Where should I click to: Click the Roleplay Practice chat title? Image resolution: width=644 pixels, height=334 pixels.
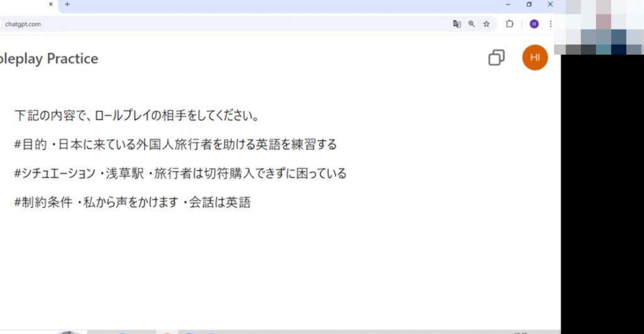click(48, 59)
